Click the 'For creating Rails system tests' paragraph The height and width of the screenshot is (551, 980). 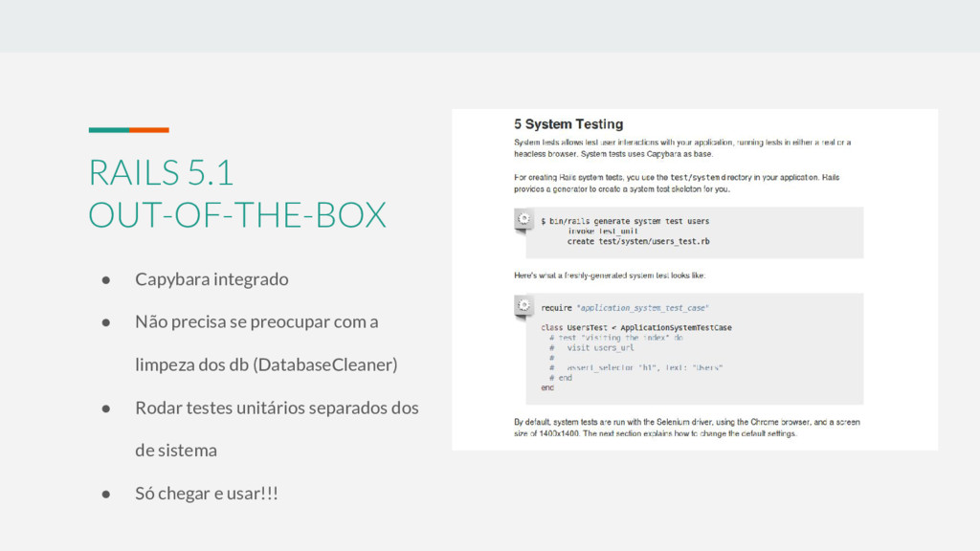coord(677,183)
